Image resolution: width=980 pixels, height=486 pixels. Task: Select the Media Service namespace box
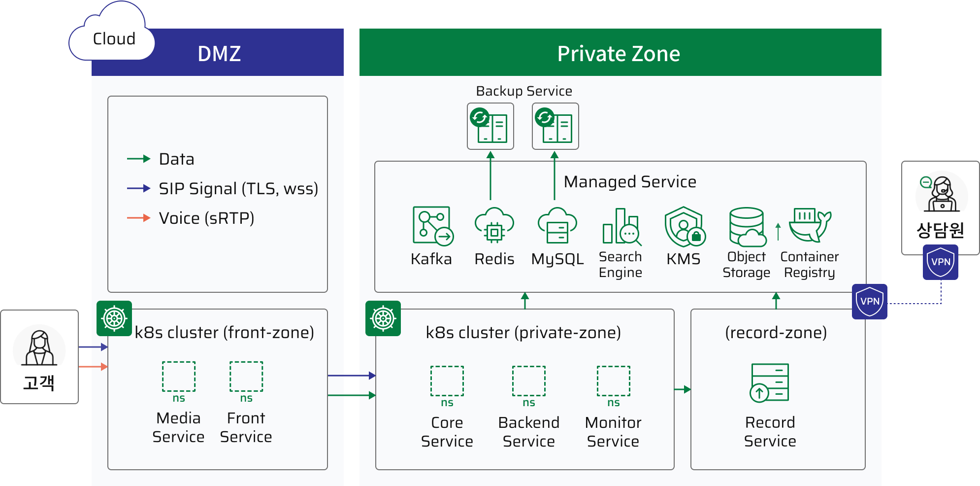179,377
